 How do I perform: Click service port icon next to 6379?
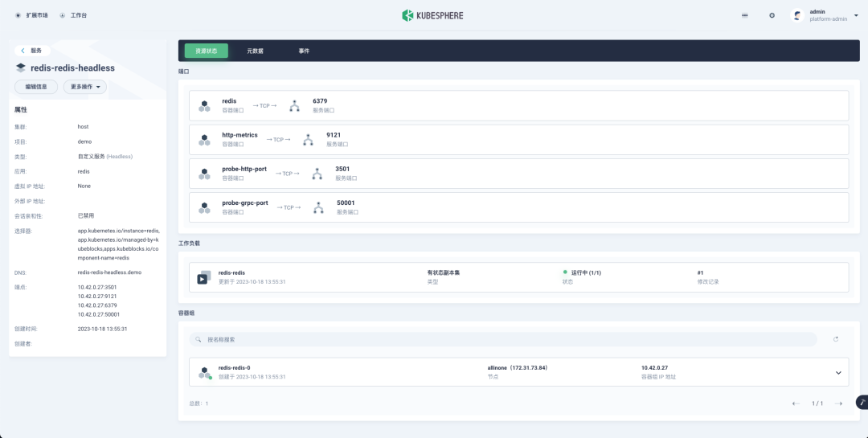[x=294, y=106]
